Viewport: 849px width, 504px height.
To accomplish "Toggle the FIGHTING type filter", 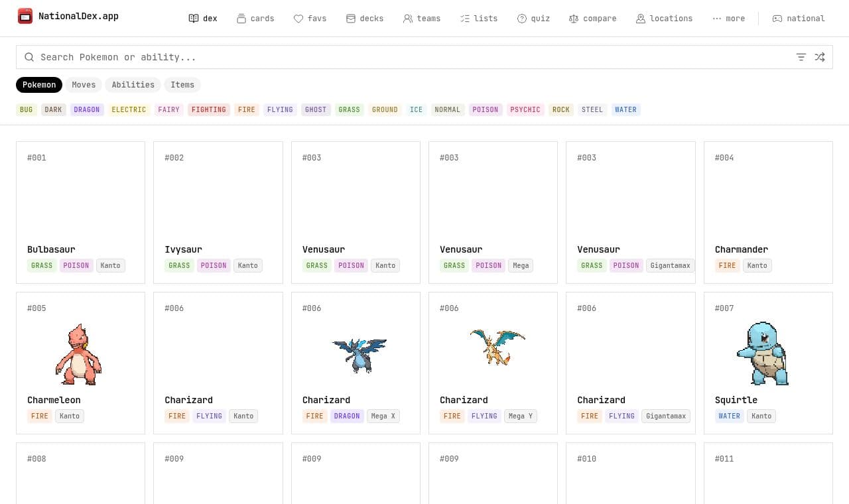I will pyautogui.click(x=209, y=110).
